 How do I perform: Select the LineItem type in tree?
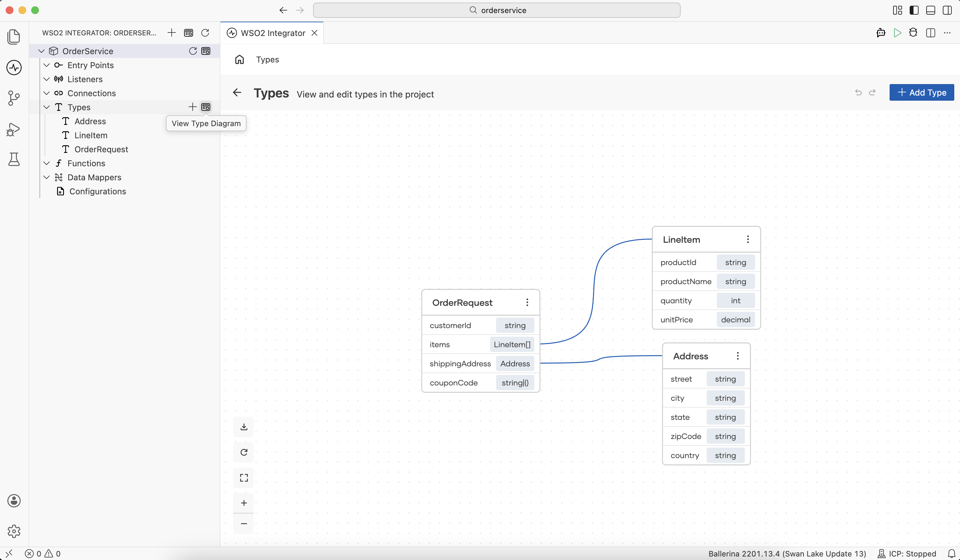(91, 135)
